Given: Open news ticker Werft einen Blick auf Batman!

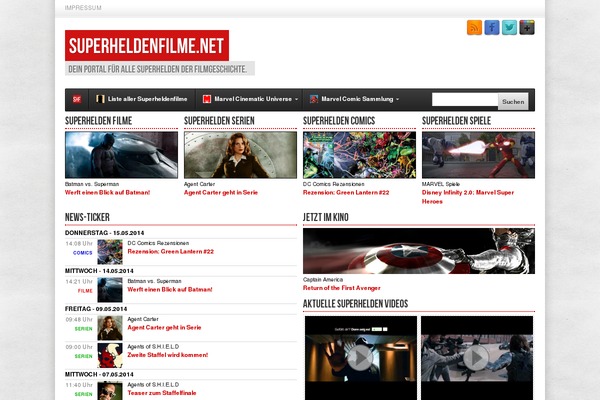Looking at the screenshot, I should pos(170,289).
